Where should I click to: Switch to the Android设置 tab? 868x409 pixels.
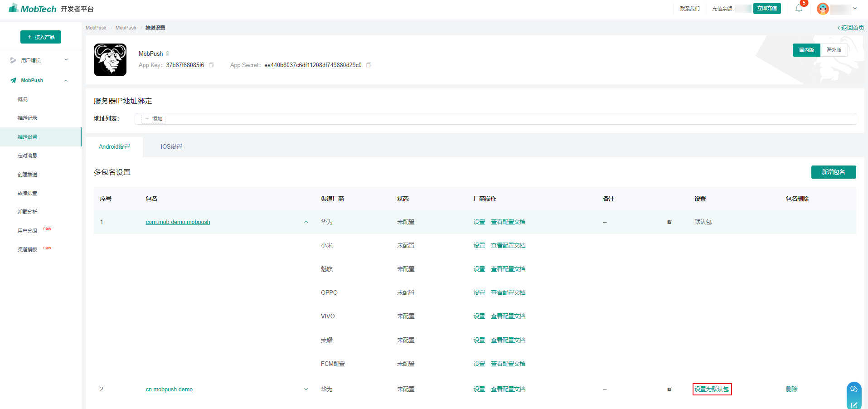coord(114,147)
